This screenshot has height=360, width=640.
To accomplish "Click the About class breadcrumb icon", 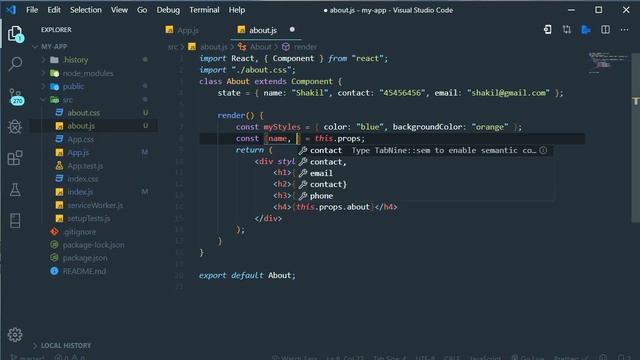I will 242,47.
